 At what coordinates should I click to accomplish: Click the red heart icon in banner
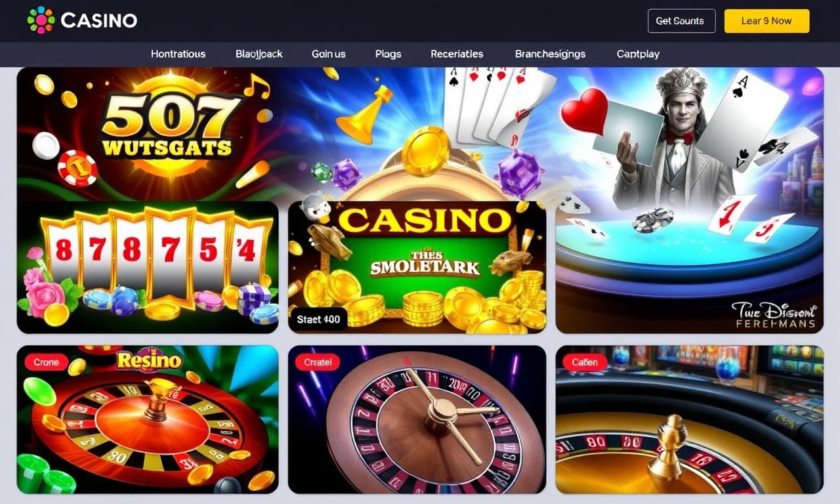point(584,112)
